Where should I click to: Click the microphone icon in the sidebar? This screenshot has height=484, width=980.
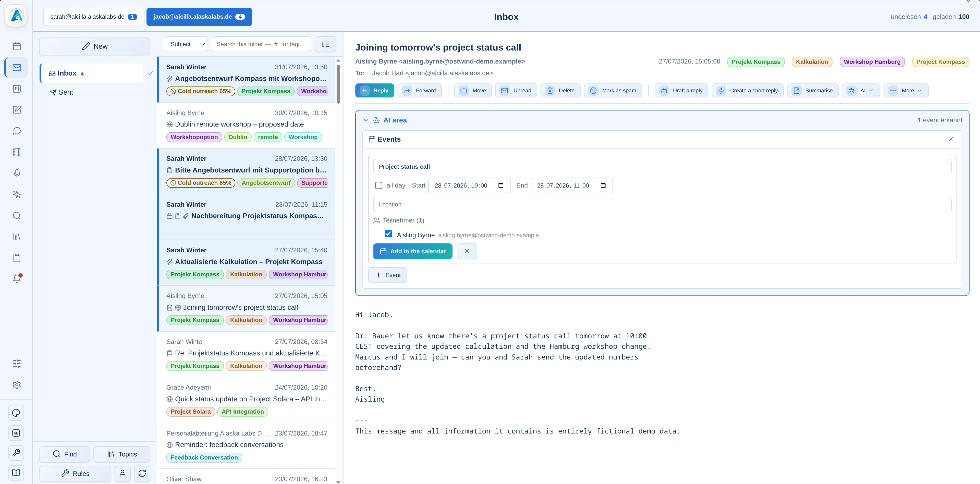click(x=17, y=173)
